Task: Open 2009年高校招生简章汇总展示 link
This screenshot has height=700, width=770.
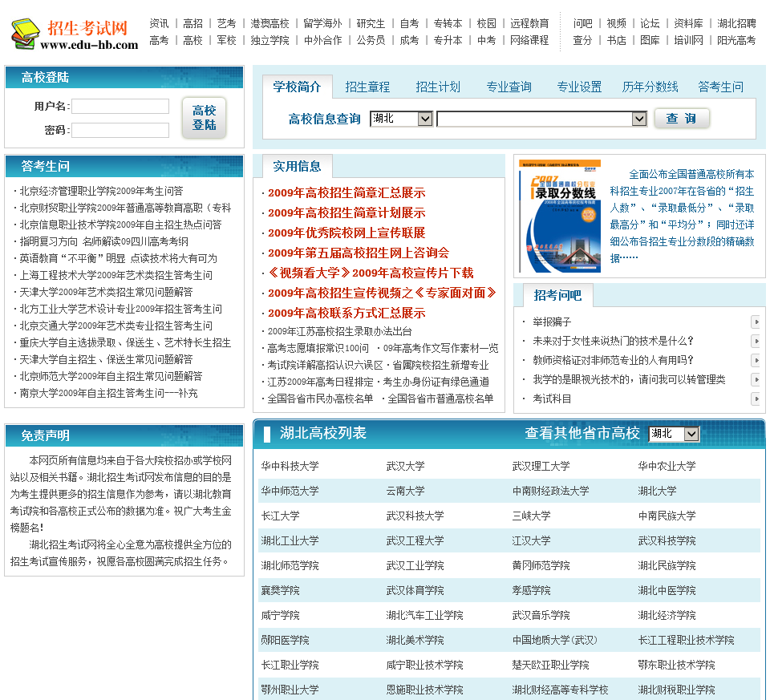Action: pyautogui.click(x=346, y=193)
